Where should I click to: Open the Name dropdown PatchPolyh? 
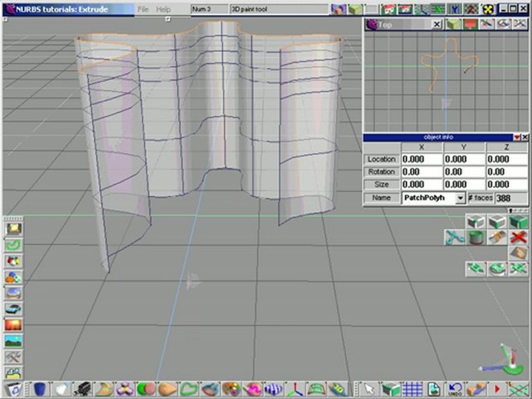pos(460,198)
